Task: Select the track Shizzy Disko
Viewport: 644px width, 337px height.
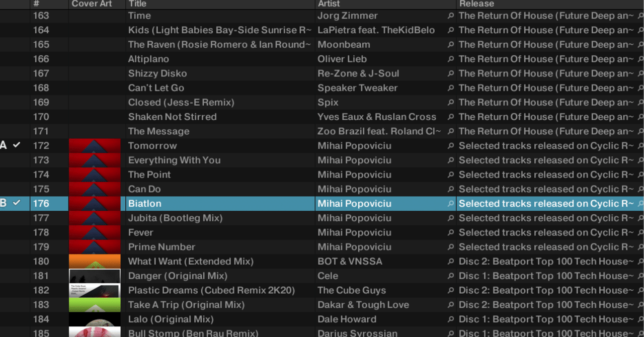Action: [157, 73]
